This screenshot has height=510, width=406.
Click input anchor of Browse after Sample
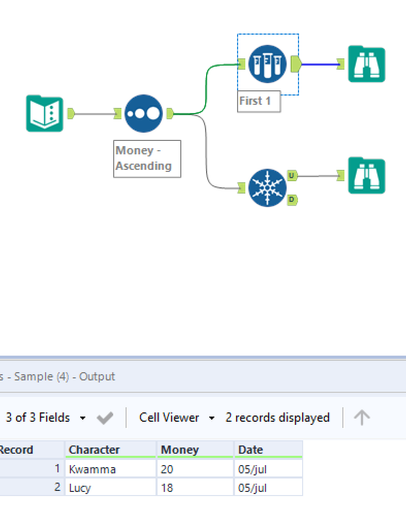click(x=340, y=64)
